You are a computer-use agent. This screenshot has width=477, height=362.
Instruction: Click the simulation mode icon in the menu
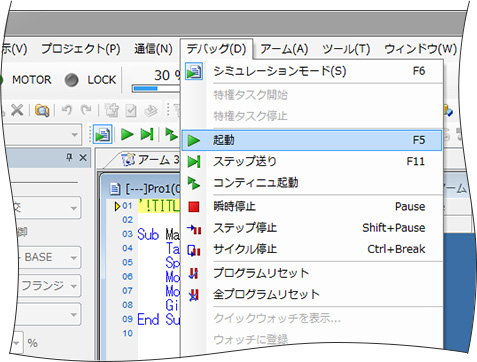(x=194, y=71)
